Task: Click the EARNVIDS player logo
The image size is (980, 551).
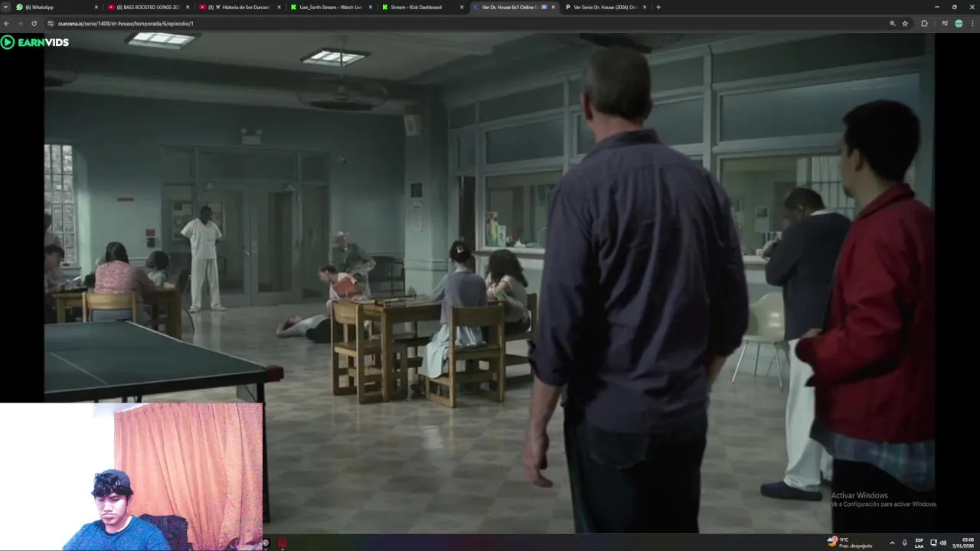Action: pyautogui.click(x=35, y=42)
